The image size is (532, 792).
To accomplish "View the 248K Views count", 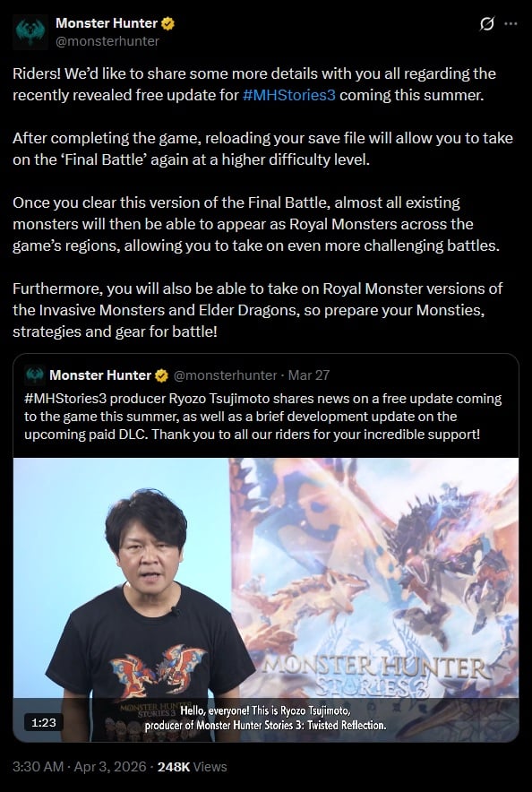I will tap(193, 767).
